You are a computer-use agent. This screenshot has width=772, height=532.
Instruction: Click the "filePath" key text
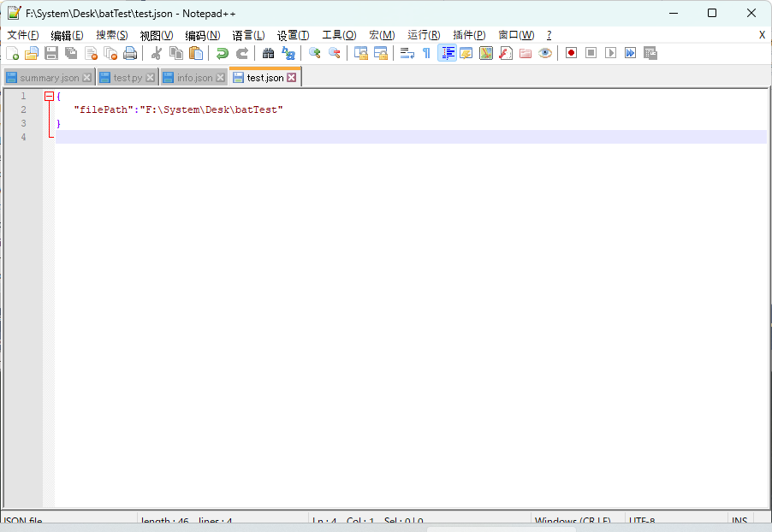click(104, 109)
